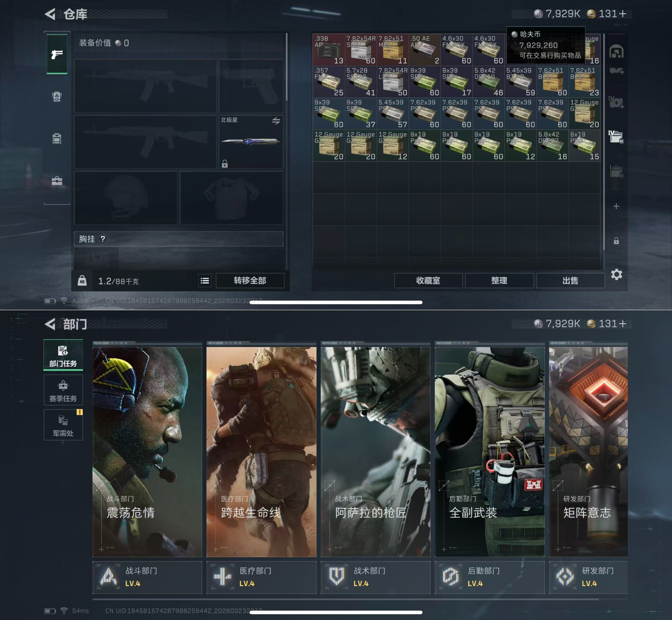672x620 pixels.
Task: Open the 战斗部门 LV.4 panel
Action: (147, 577)
